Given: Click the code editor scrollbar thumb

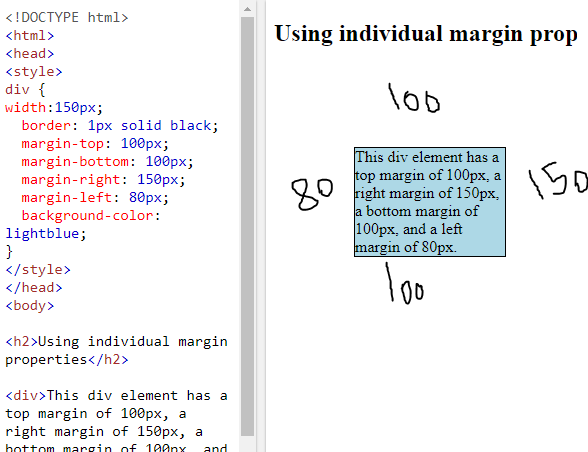Looking at the screenshot, I should coord(248,227).
